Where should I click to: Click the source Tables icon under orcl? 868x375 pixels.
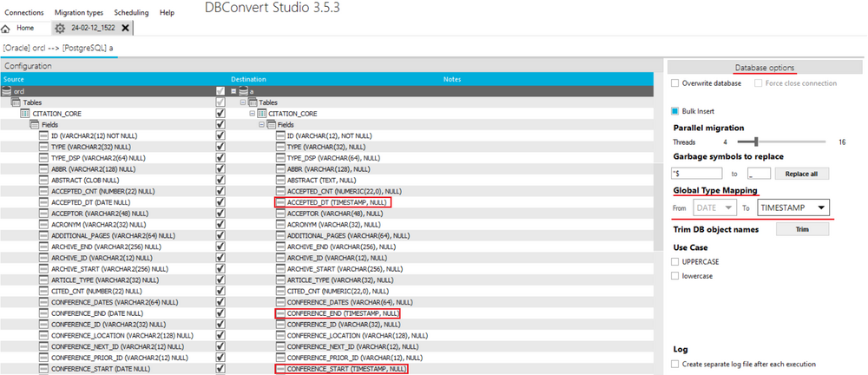[x=16, y=102]
